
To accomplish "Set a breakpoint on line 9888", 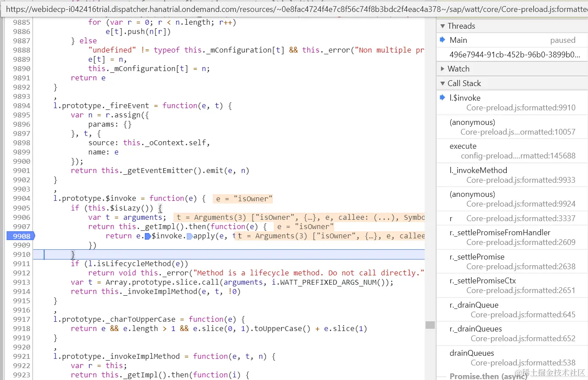I will [22, 50].
